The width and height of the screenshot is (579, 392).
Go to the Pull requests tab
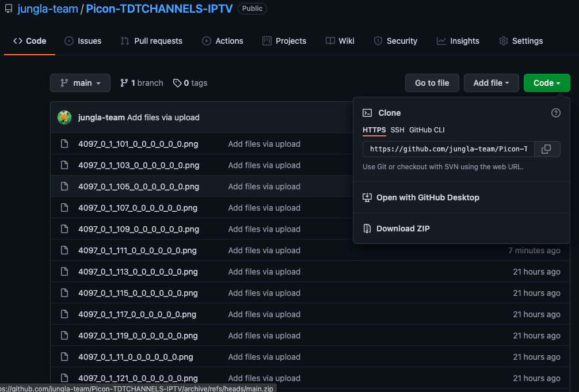151,41
